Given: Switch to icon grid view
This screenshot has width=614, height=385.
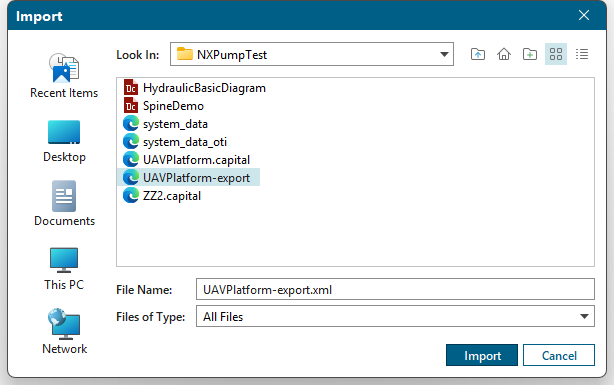Looking at the screenshot, I should [x=556, y=54].
